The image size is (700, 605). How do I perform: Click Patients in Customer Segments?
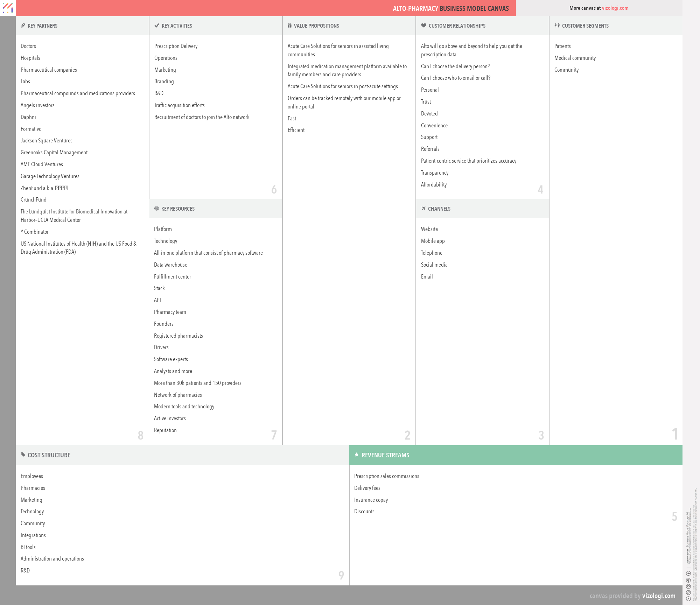pyautogui.click(x=562, y=46)
